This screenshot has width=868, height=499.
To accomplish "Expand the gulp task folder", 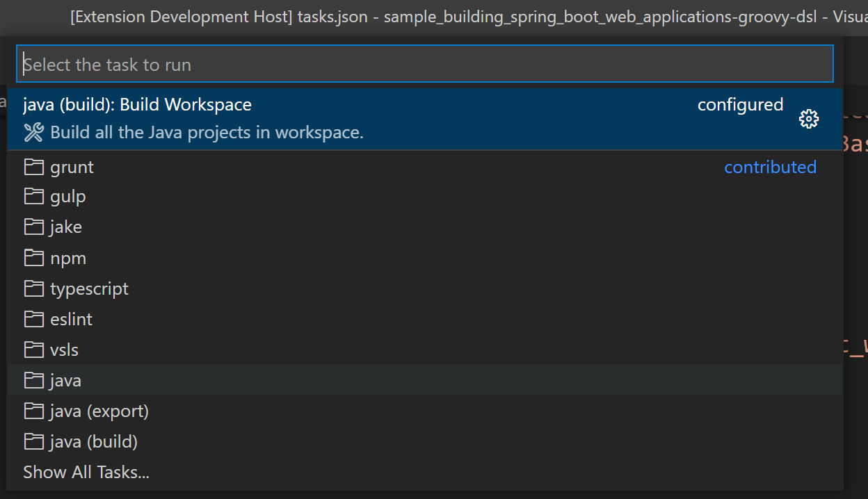I will (x=424, y=197).
